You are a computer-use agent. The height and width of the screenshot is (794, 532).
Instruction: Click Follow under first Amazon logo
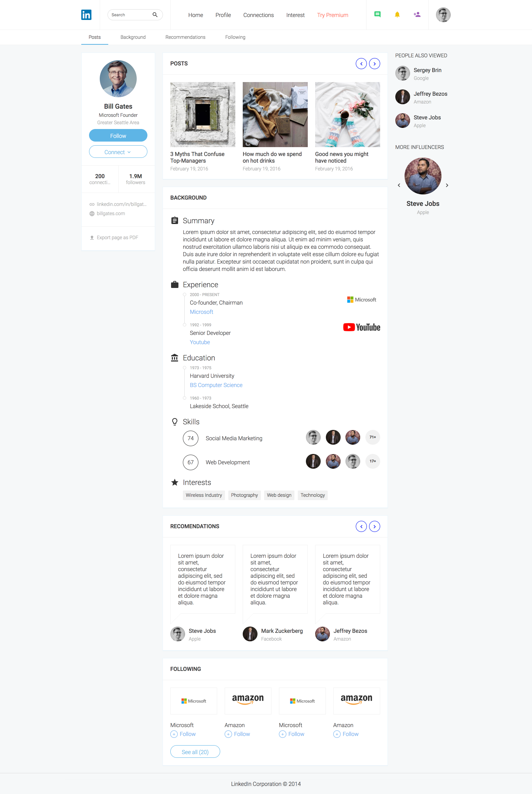pyautogui.click(x=238, y=734)
